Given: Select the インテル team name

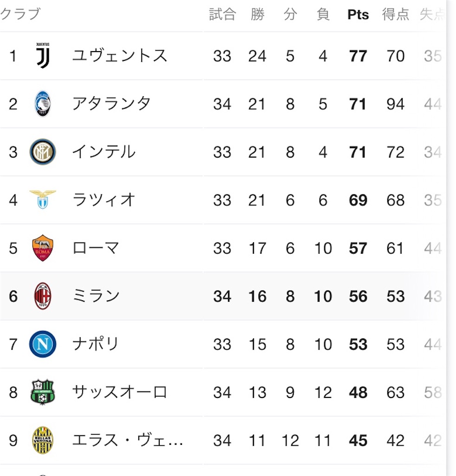Looking at the screenshot, I should coord(104,152).
